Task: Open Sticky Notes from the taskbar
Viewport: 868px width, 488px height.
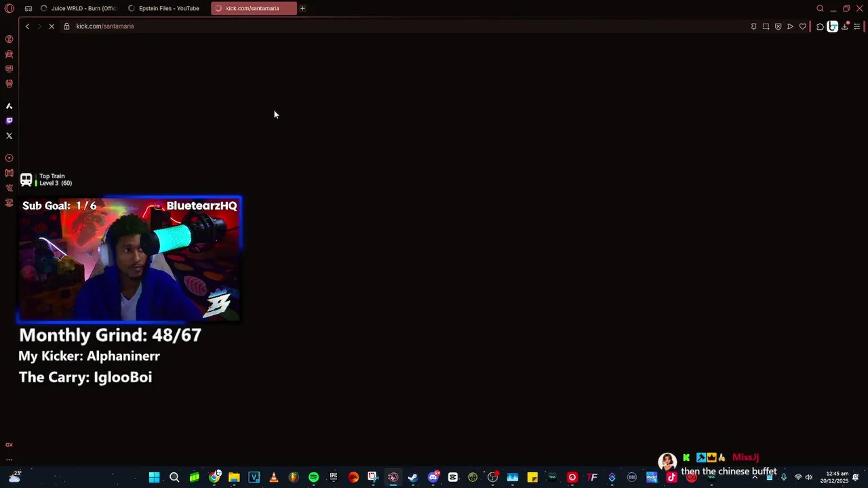Action: pos(532,477)
